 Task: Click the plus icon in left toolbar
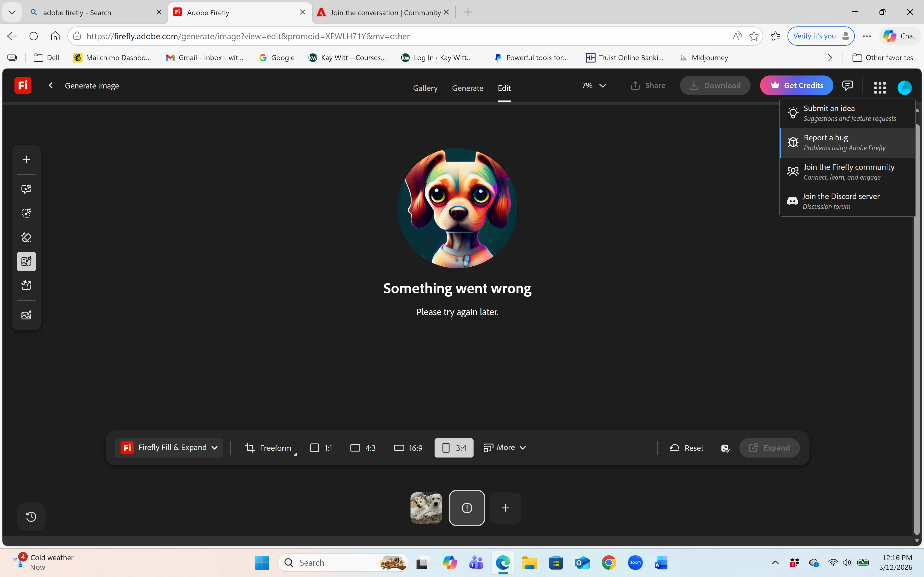[x=26, y=159]
